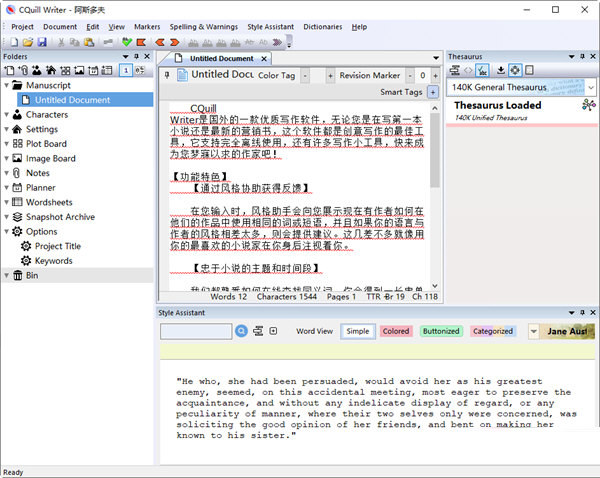Click the Smart Tags plus button
600x478 pixels.
coord(433,92)
